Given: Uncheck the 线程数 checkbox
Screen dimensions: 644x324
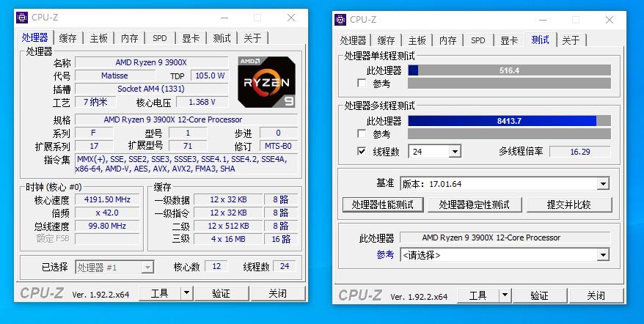Looking at the screenshot, I should (362, 152).
